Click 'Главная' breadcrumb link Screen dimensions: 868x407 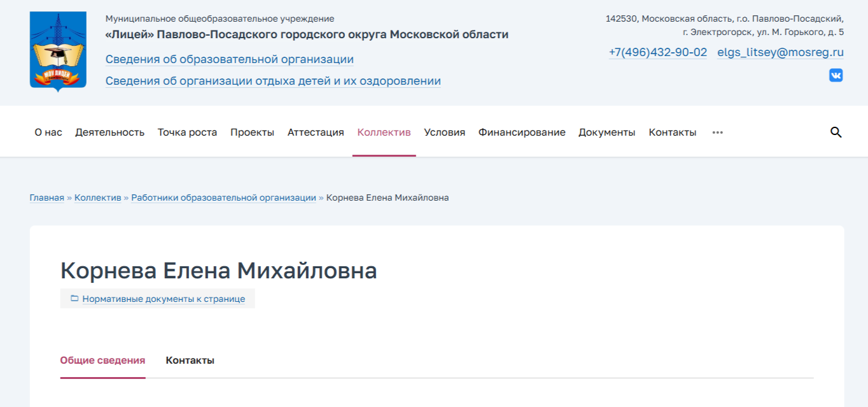[46, 197]
